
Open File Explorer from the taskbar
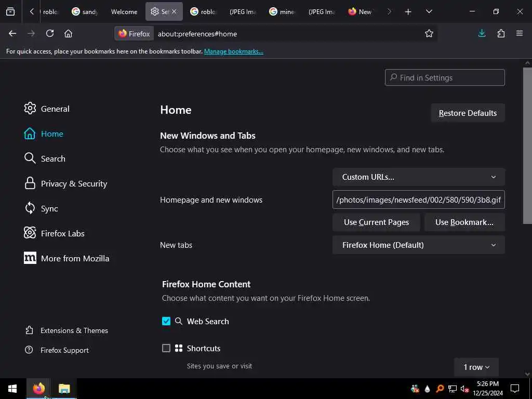coord(64,389)
